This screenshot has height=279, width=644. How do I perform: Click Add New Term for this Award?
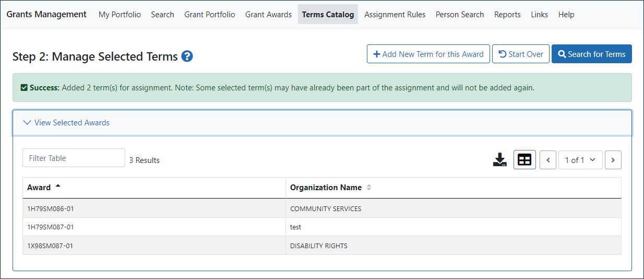[x=428, y=54]
